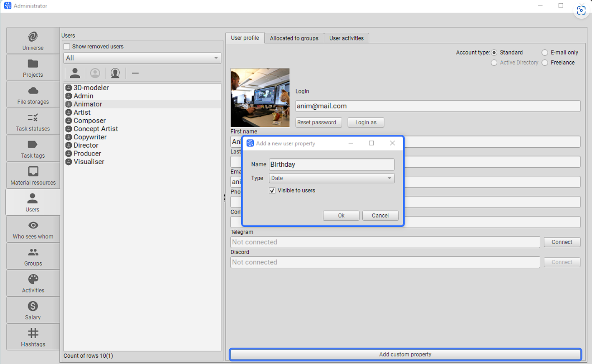
Task: Click the Administrator app logo icon
Action: (8, 6)
